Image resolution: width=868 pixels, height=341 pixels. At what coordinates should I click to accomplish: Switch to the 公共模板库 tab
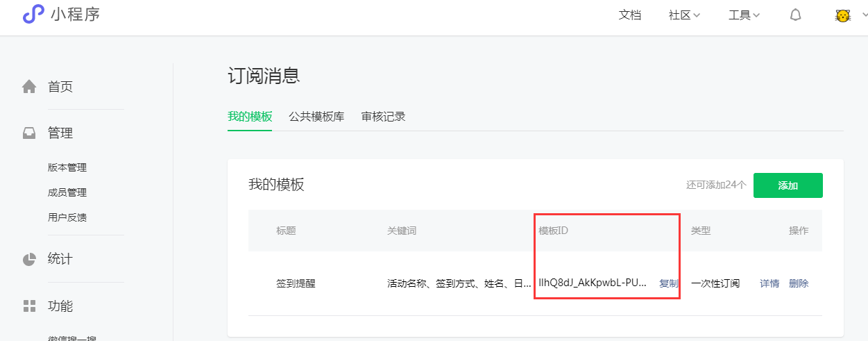(x=316, y=116)
